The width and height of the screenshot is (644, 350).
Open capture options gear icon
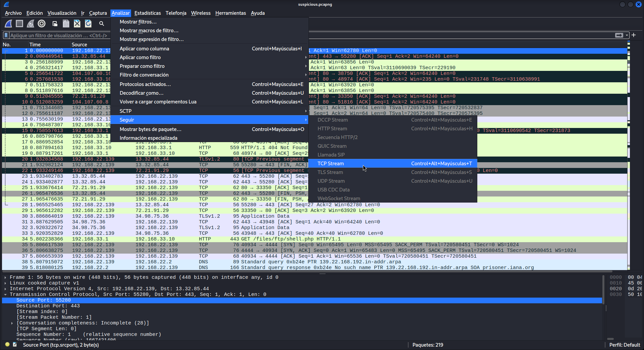[x=42, y=24]
